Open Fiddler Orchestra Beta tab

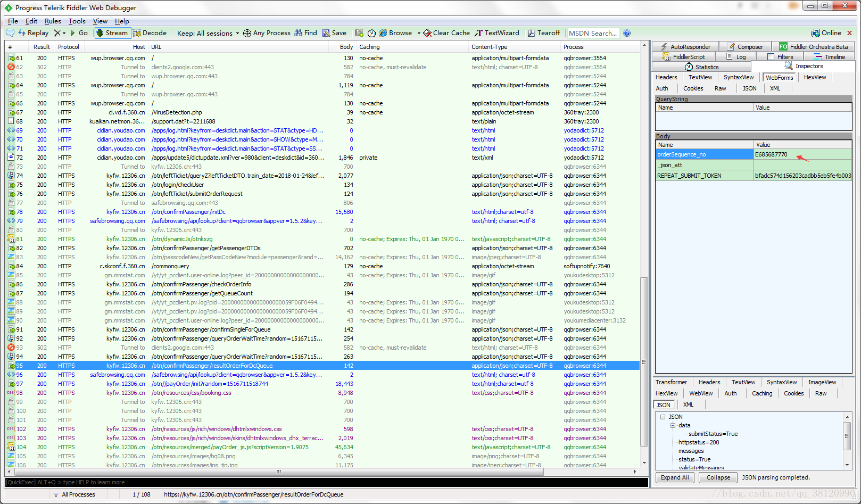(814, 47)
